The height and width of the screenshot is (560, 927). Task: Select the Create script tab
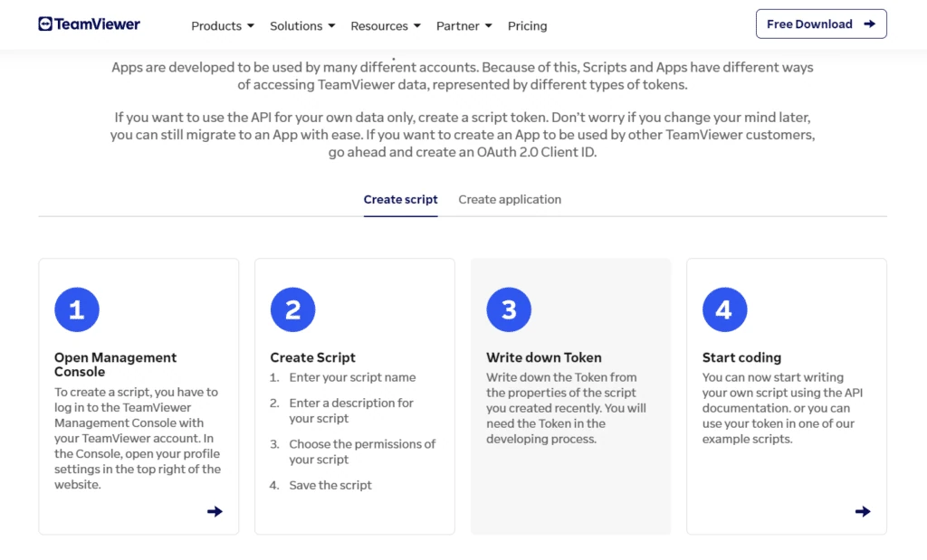pos(400,200)
